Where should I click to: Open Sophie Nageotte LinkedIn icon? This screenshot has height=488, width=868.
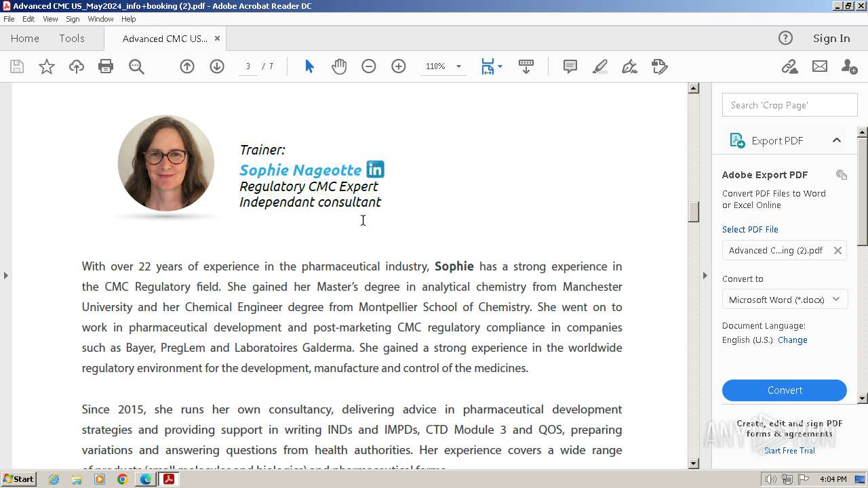tap(375, 169)
